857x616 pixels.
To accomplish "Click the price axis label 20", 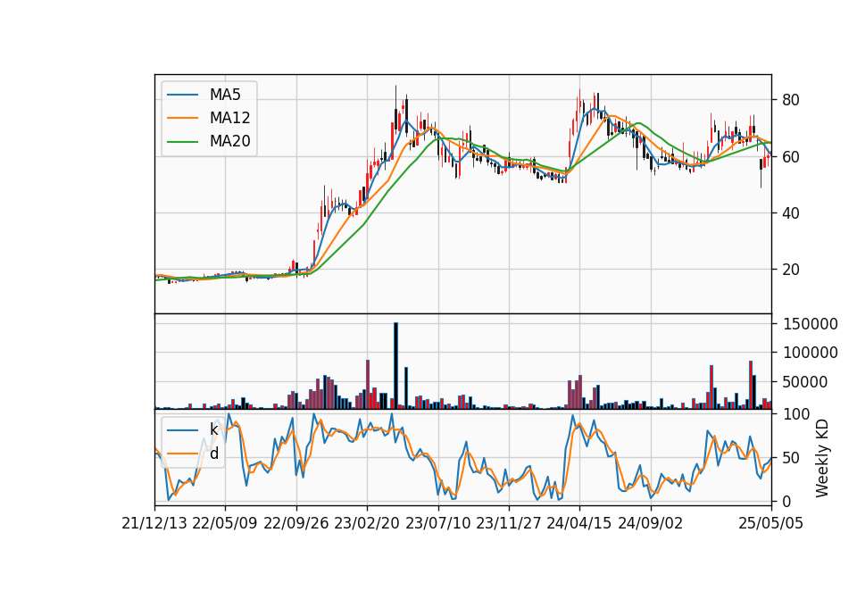I will [791, 270].
